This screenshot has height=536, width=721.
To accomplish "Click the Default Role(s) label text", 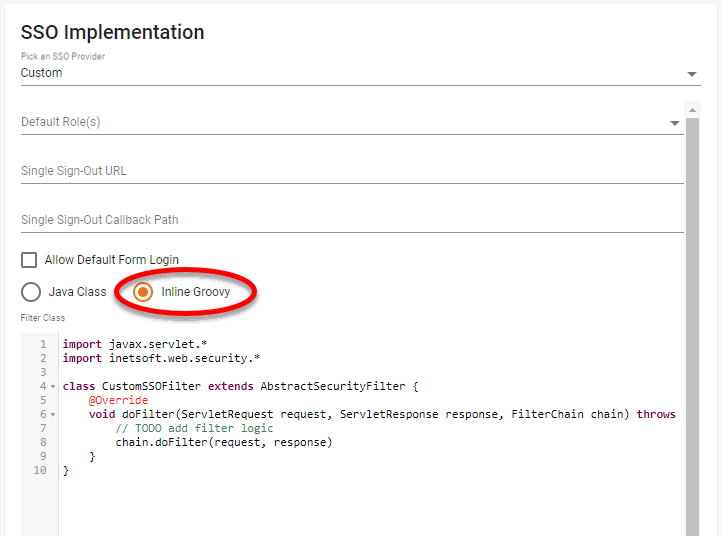I will coord(61,122).
